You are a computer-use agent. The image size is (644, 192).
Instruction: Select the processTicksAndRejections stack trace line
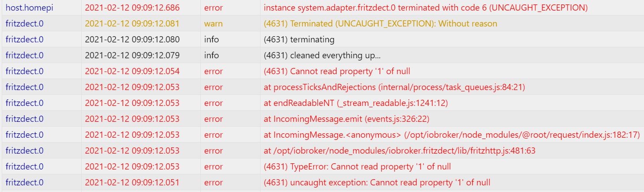394,87
